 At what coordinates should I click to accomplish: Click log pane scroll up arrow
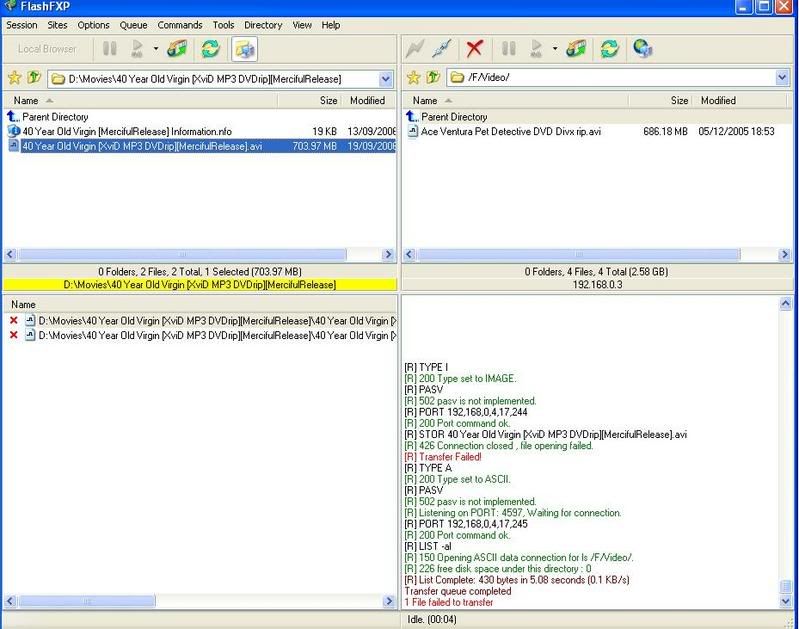tap(785, 304)
